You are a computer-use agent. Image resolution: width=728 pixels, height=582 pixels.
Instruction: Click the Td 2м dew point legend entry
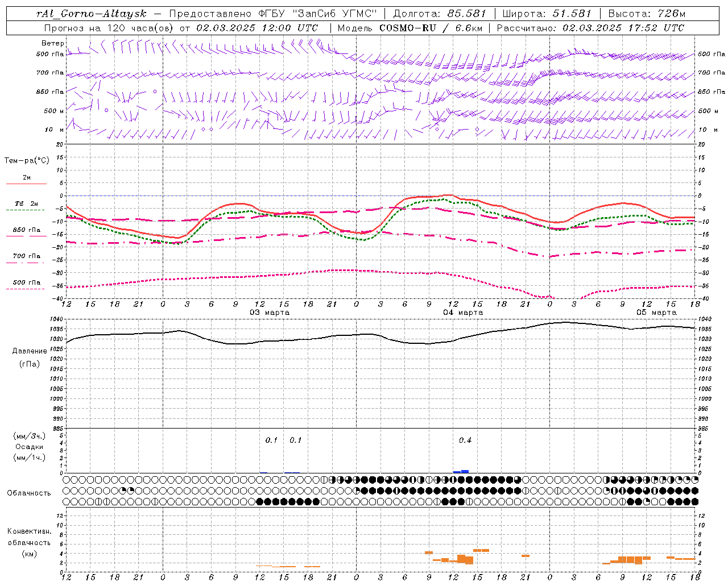(26, 203)
